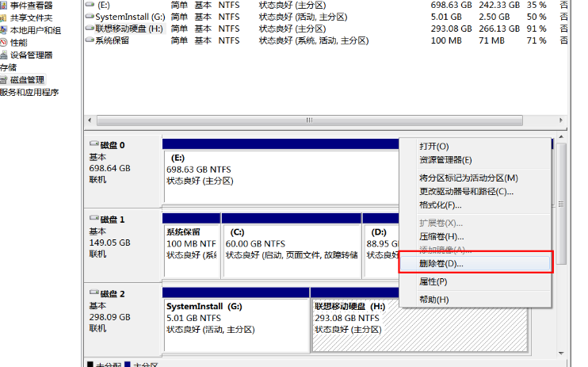Choose 打开(O) from context menu
This screenshot has height=367, width=588.
coord(475,147)
